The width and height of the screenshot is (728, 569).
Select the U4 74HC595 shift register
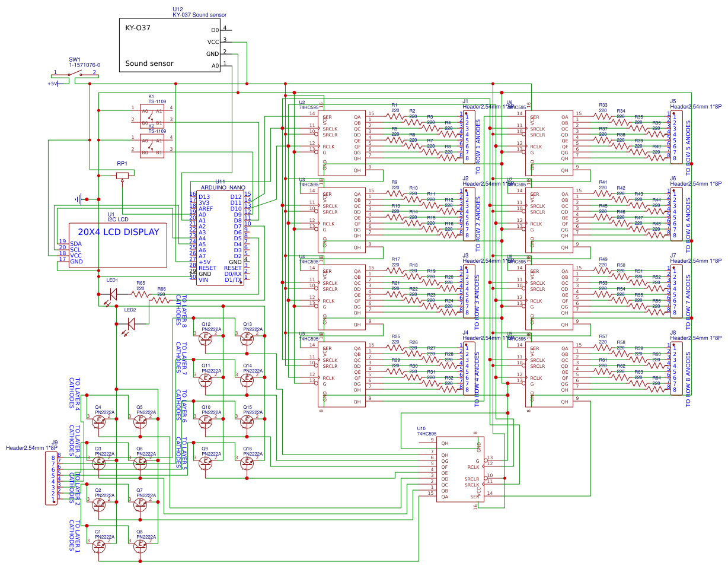341,297
